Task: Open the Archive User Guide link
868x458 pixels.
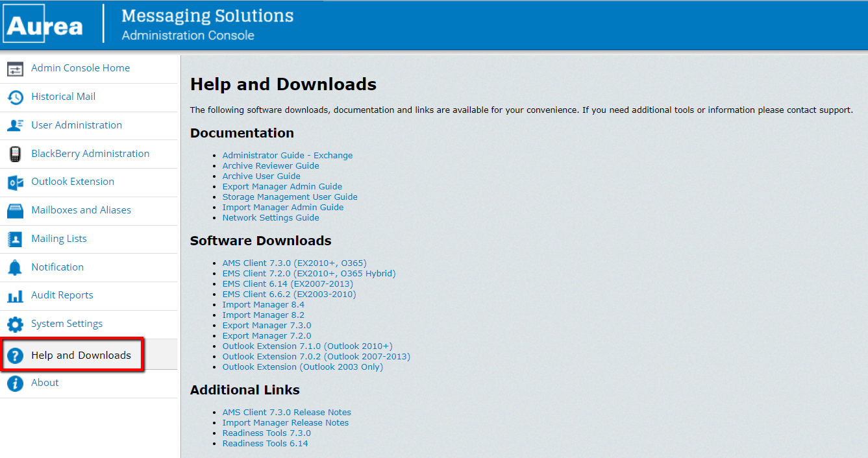Action: 262,176
